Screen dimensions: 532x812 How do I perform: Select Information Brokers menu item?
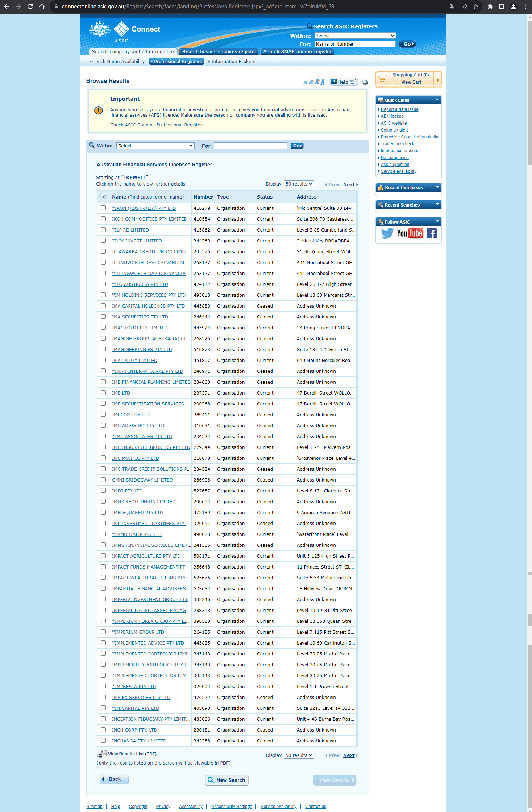coord(233,62)
